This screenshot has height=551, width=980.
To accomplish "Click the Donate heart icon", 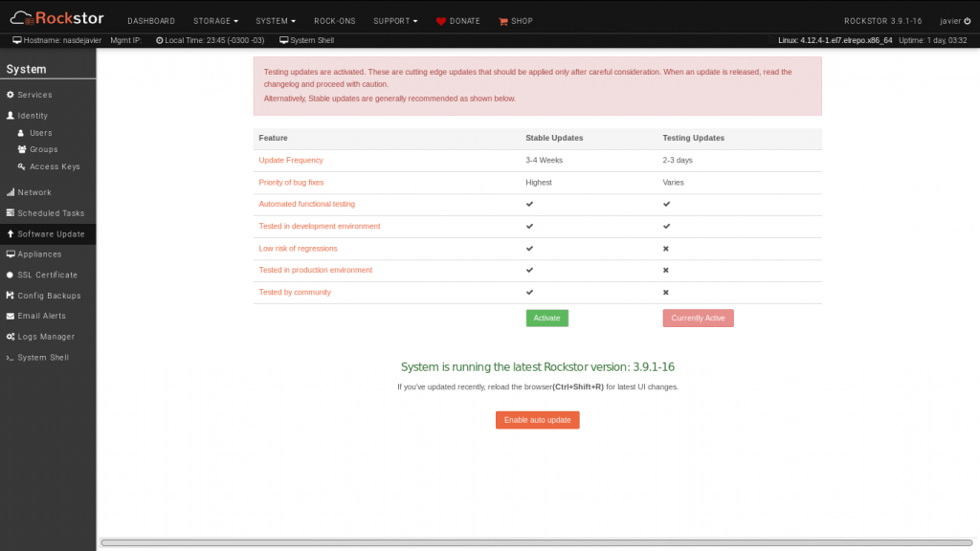I will point(440,21).
